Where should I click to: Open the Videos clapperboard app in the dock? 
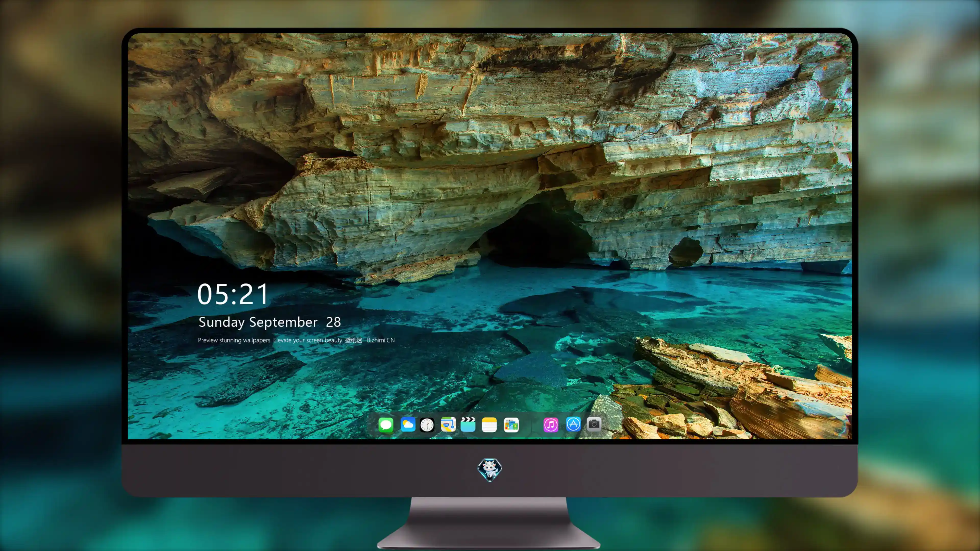(x=468, y=424)
